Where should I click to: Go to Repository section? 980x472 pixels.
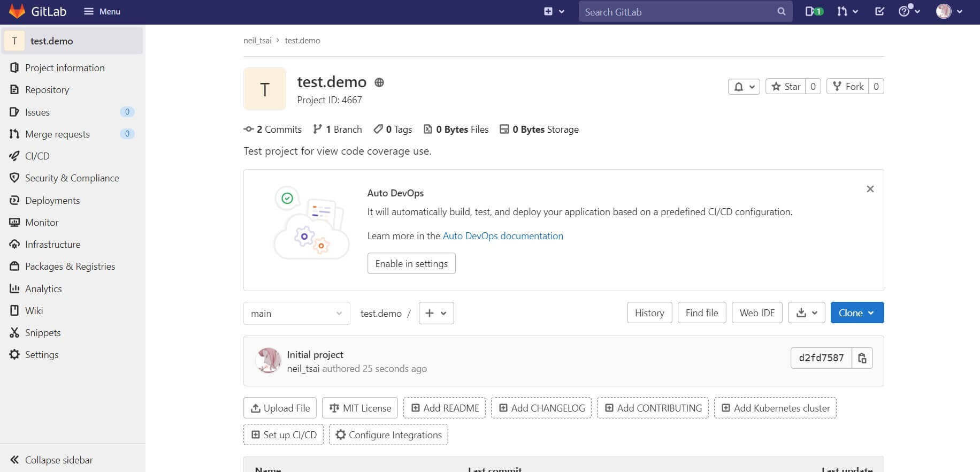click(x=73, y=90)
